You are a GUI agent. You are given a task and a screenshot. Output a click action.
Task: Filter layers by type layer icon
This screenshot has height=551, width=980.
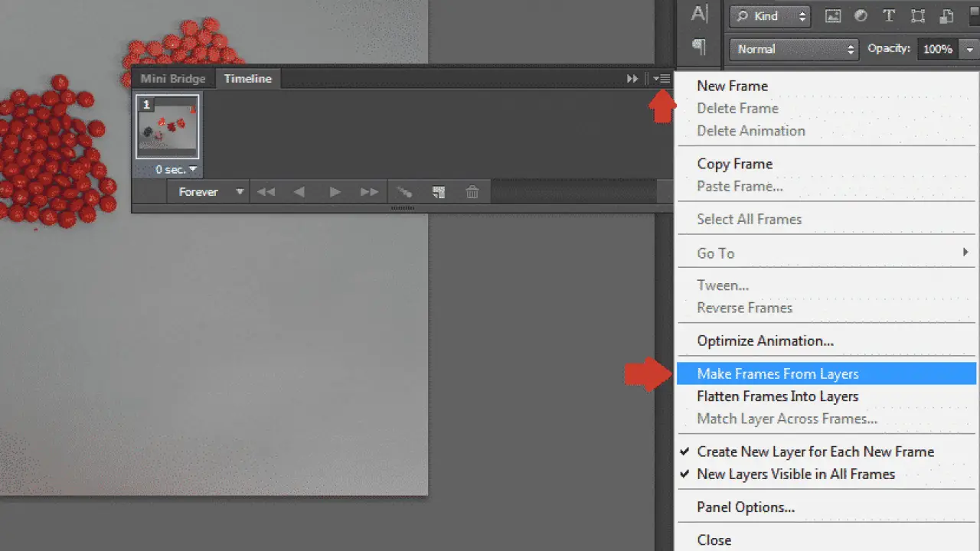pos(889,16)
